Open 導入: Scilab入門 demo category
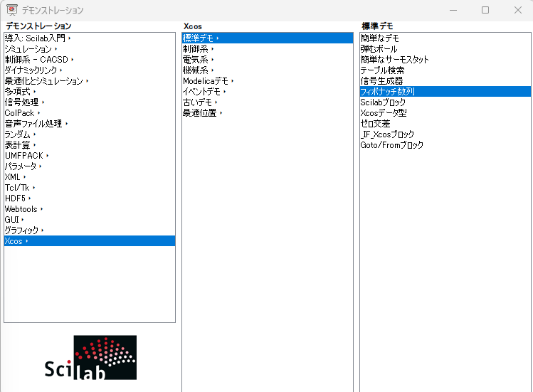 90,38
